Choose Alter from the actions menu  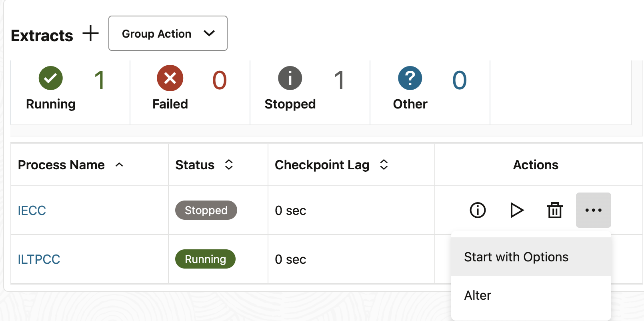[x=477, y=295]
